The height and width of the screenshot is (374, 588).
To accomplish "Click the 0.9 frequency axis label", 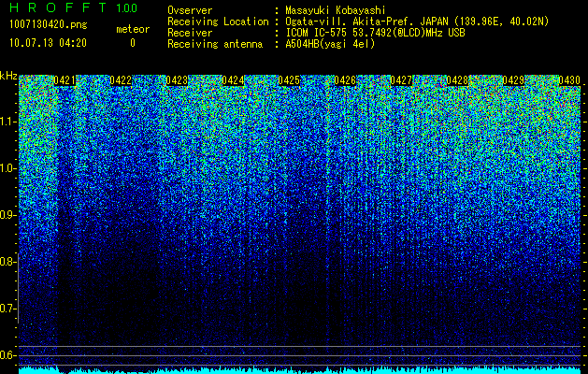I will pyautogui.click(x=7, y=215).
